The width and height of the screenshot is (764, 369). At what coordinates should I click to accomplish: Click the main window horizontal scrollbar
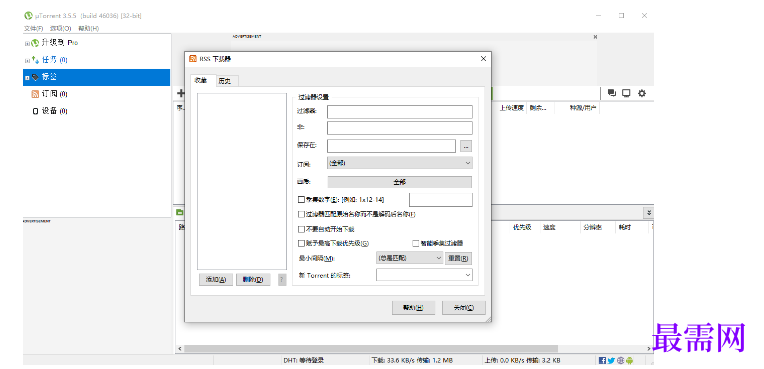tap(370, 349)
